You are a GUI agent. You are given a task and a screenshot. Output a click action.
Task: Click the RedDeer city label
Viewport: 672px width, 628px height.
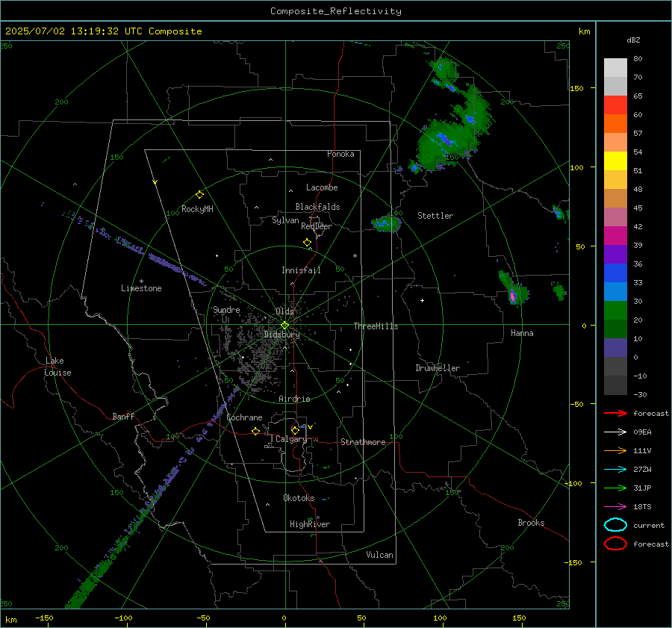tap(317, 226)
